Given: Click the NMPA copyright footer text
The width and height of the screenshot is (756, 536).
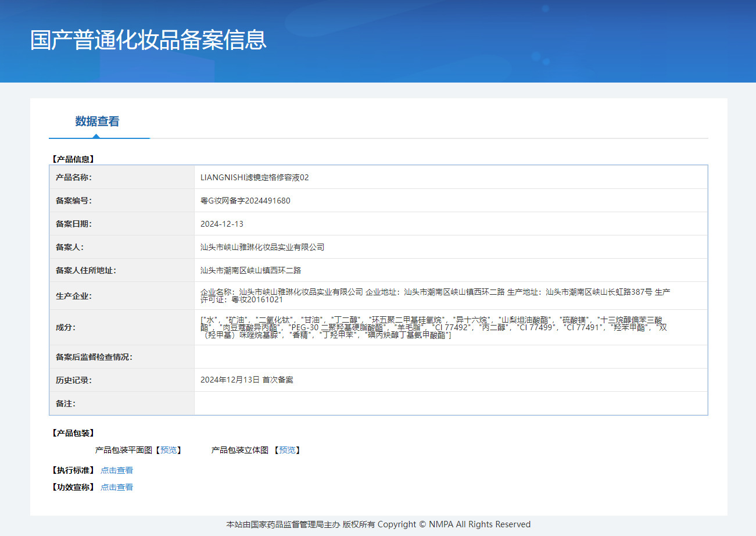Looking at the screenshot, I should (x=378, y=524).
